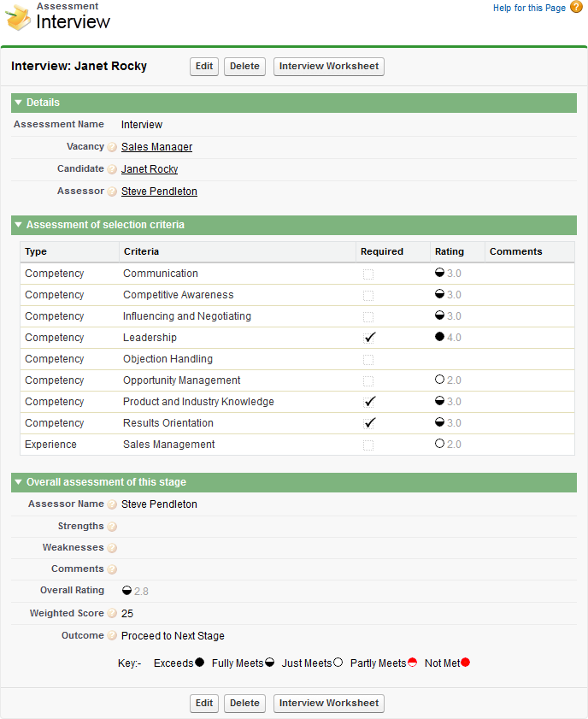The image size is (588, 719).
Task: Toggle Required checkbox for Sales Management
Action: (368, 445)
